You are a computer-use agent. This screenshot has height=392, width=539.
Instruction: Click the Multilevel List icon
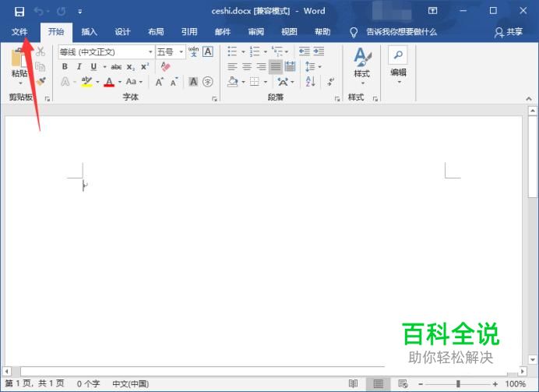277,51
